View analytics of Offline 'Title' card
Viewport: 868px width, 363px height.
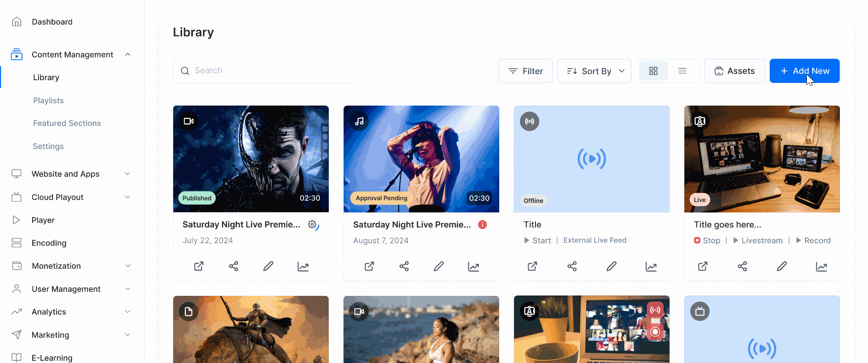tap(651, 266)
